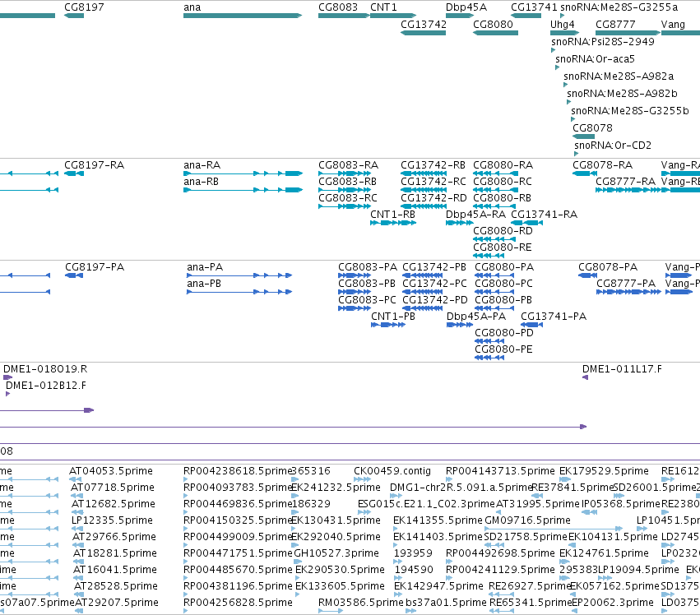Click the CG8197-RA transcript label
The height and width of the screenshot is (615, 700).
coord(95,165)
